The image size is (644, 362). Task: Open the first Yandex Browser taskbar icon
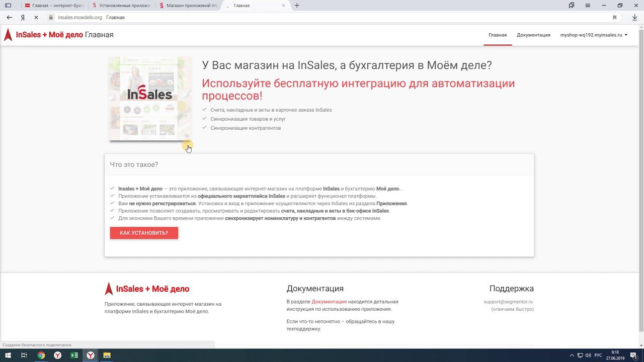coord(58,355)
